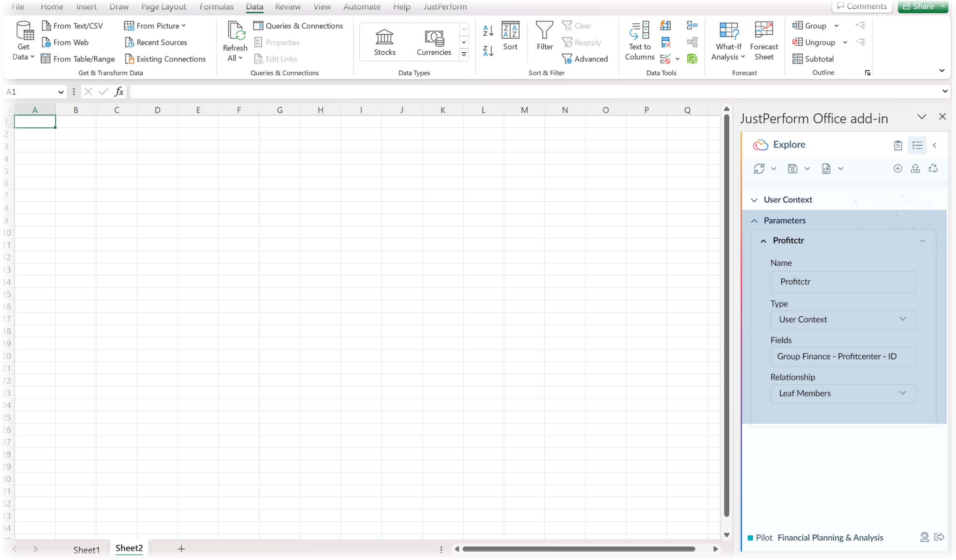Toggle the checklist view in Explore panel
This screenshot has width=956, height=560.
[917, 145]
